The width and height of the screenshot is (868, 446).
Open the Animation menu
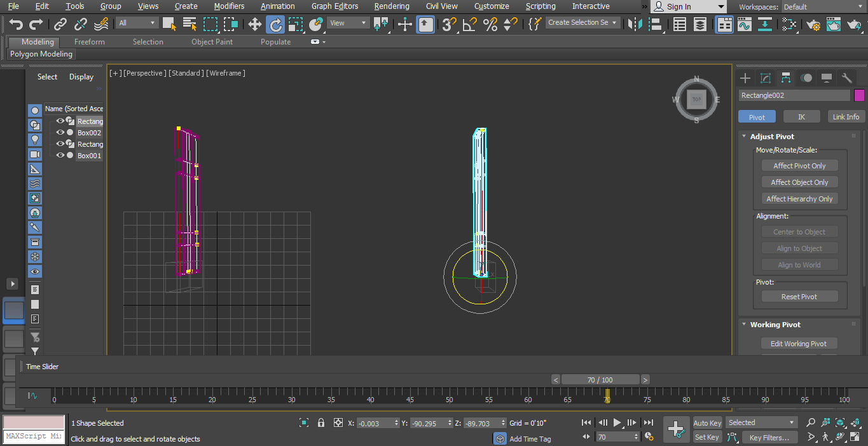tap(277, 6)
